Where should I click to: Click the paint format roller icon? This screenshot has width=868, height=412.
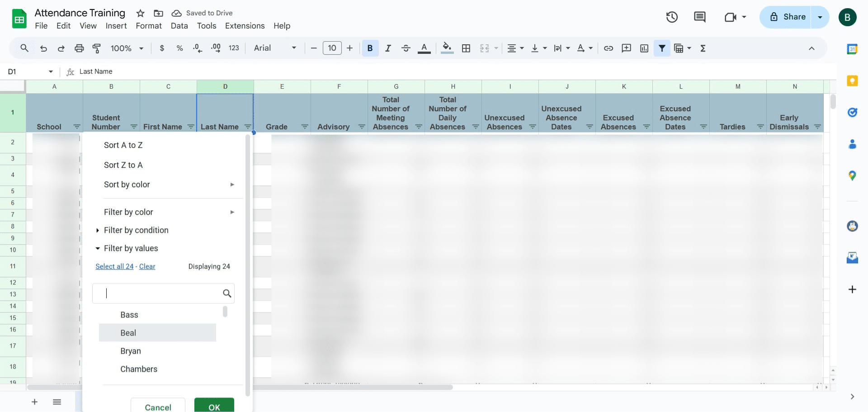coord(97,48)
